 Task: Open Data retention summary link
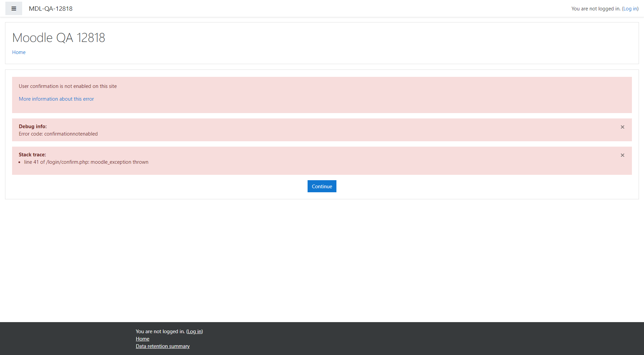[x=163, y=346]
